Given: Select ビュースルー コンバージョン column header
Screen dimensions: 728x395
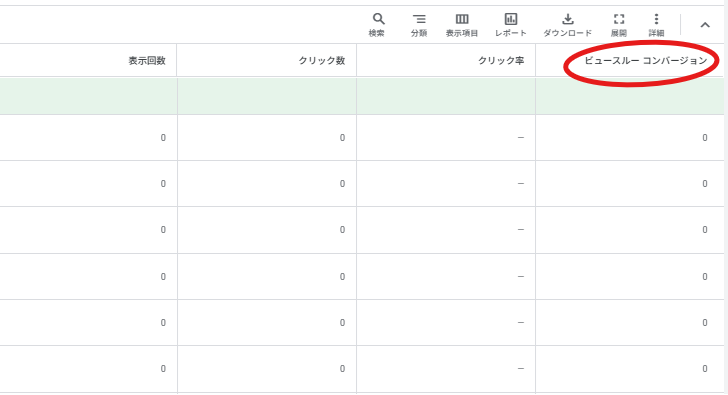Looking at the screenshot, I should point(646,61).
